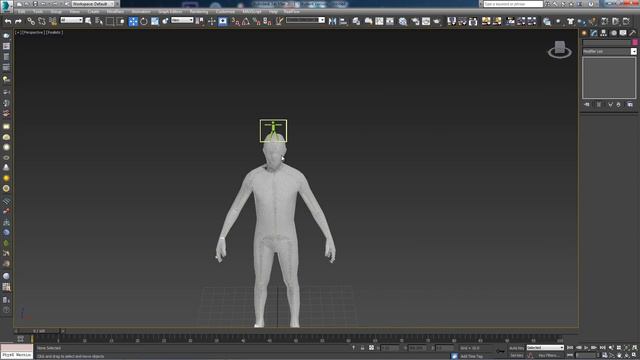Viewport: 640px width, 360px height.
Task: Open the Tools menu
Action: tap(38, 12)
